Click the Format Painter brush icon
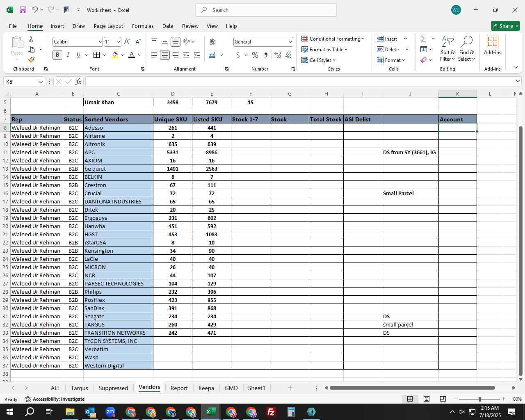The width and height of the screenshot is (525, 420). click(31, 59)
